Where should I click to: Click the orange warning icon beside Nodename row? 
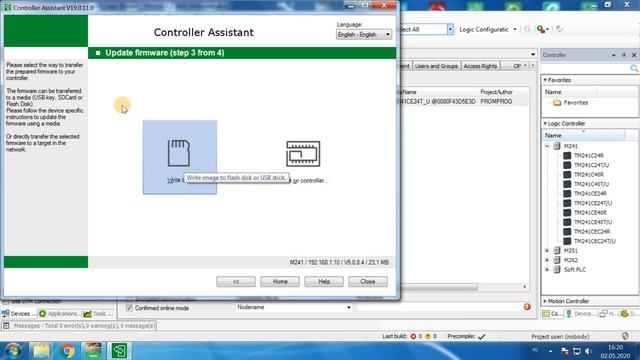527,307
